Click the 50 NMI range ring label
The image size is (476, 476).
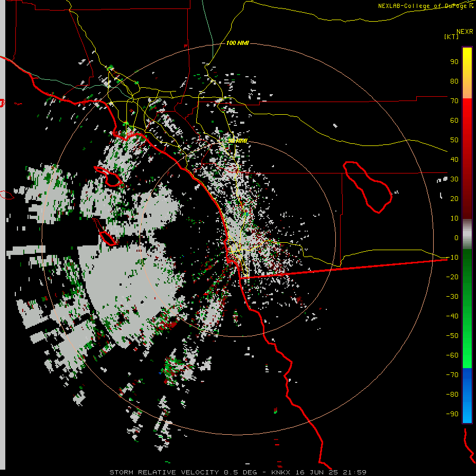[x=237, y=141]
